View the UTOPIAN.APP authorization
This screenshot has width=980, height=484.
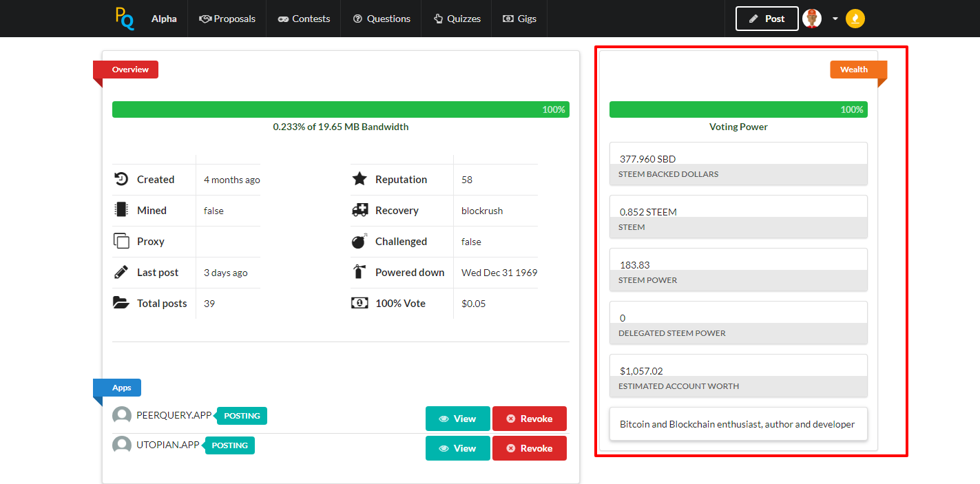(x=458, y=448)
